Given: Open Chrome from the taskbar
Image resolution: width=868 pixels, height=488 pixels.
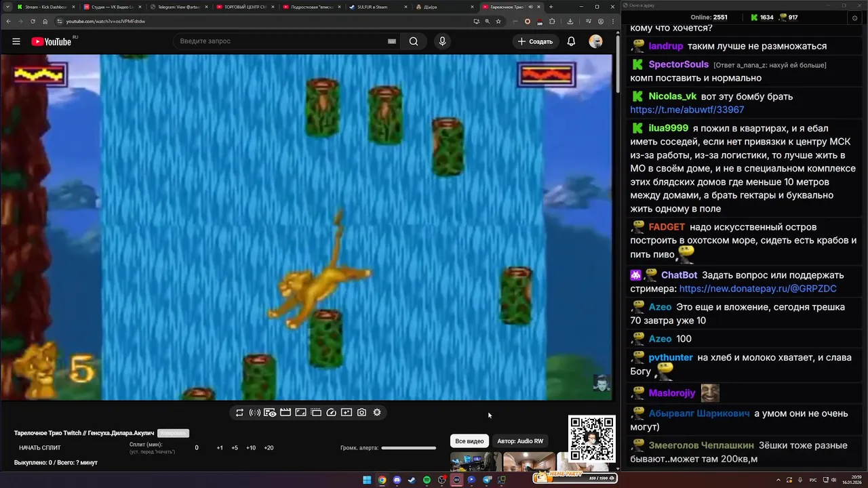Looking at the screenshot, I should tap(382, 480).
